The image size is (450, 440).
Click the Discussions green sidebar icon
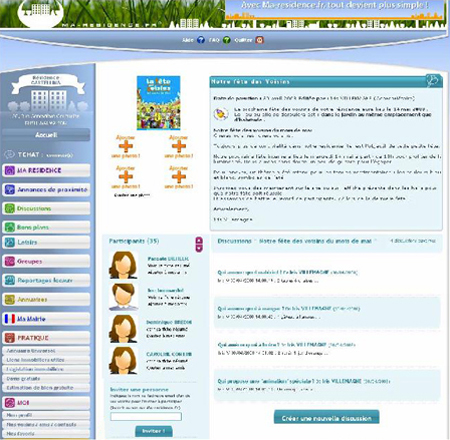[9, 208]
